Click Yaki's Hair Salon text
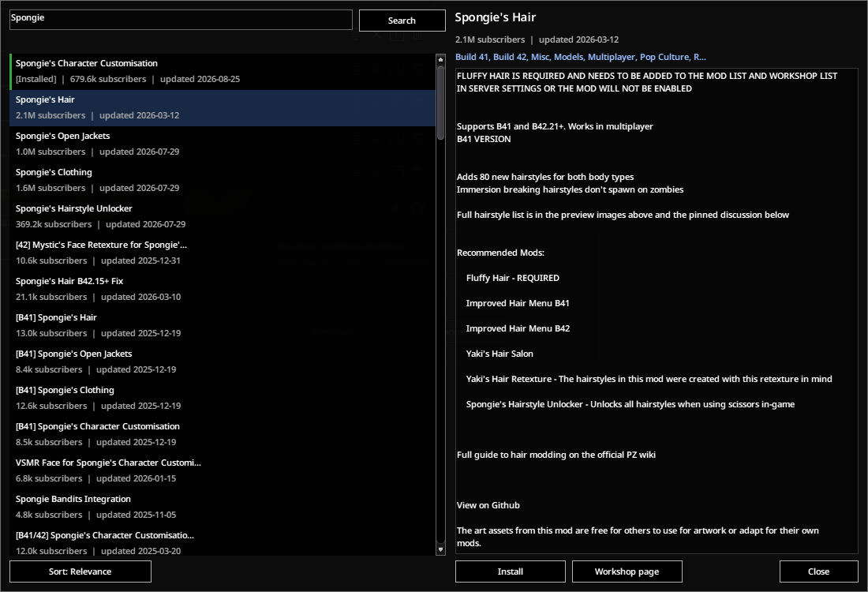 pos(499,354)
